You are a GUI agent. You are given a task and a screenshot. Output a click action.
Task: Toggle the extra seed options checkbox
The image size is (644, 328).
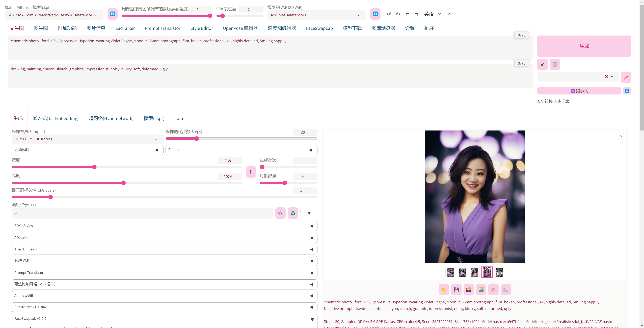click(303, 213)
